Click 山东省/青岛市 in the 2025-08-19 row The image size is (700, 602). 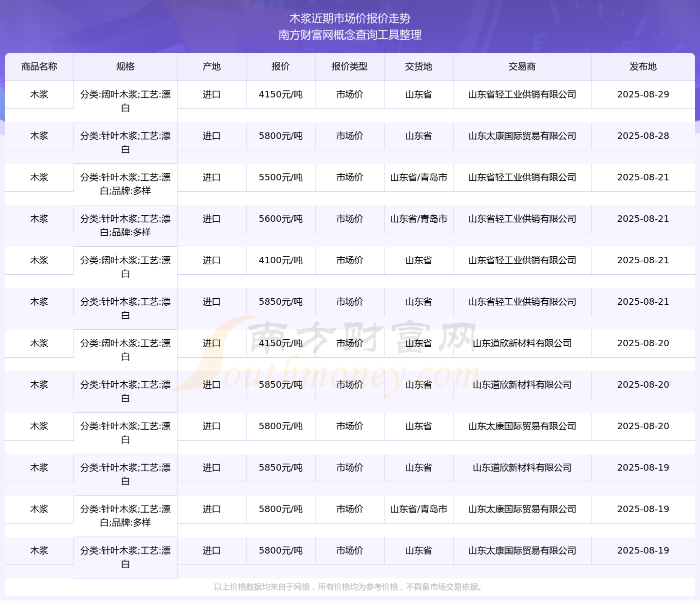tap(418, 509)
